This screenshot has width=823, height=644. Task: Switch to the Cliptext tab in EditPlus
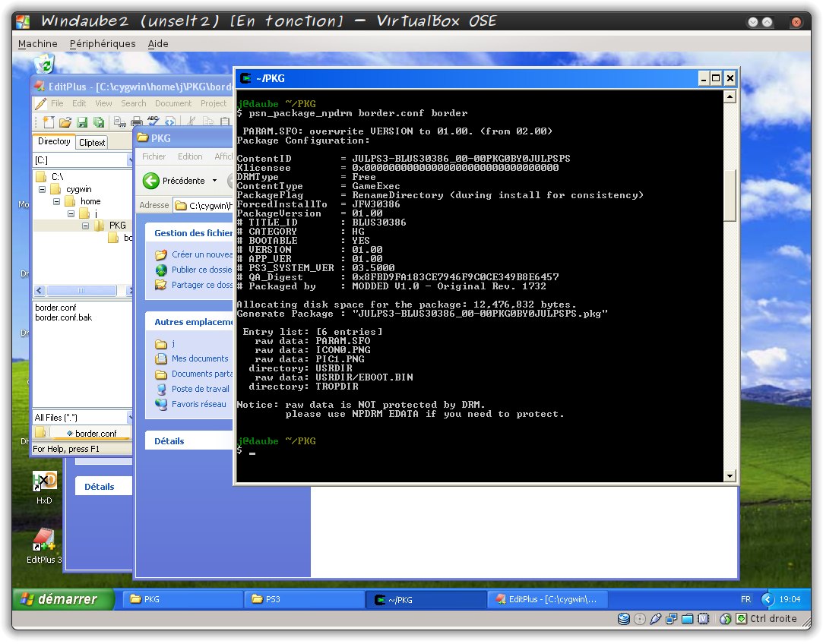[92, 143]
